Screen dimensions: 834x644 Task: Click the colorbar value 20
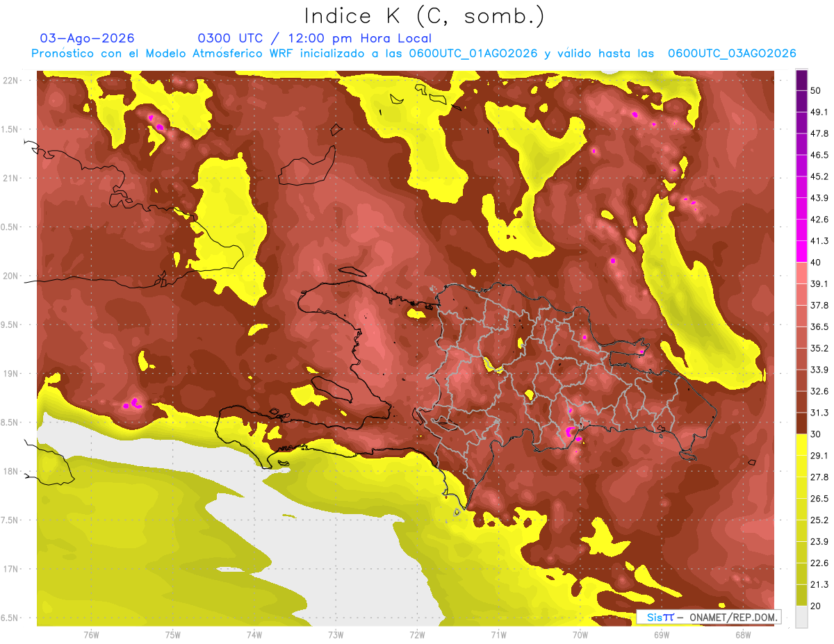tap(817, 605)
